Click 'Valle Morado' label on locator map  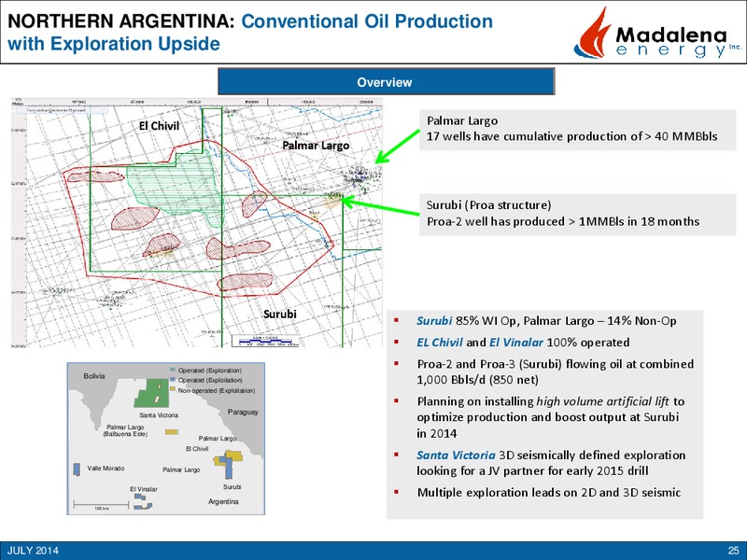(106, 469)
